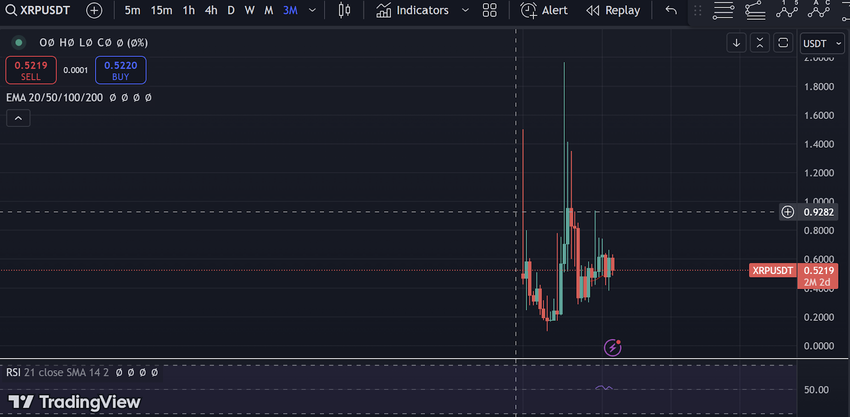Expand the indicators favorites chevron

point(465,10)
